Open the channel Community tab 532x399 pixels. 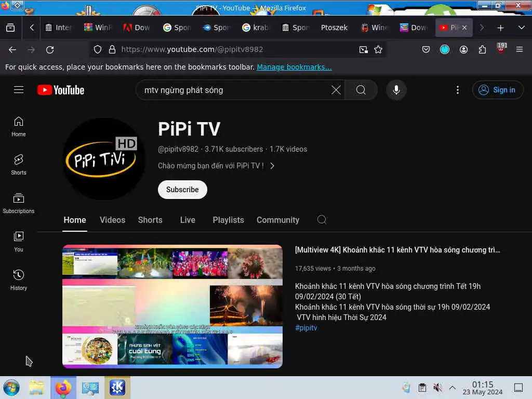pos(278,220)
